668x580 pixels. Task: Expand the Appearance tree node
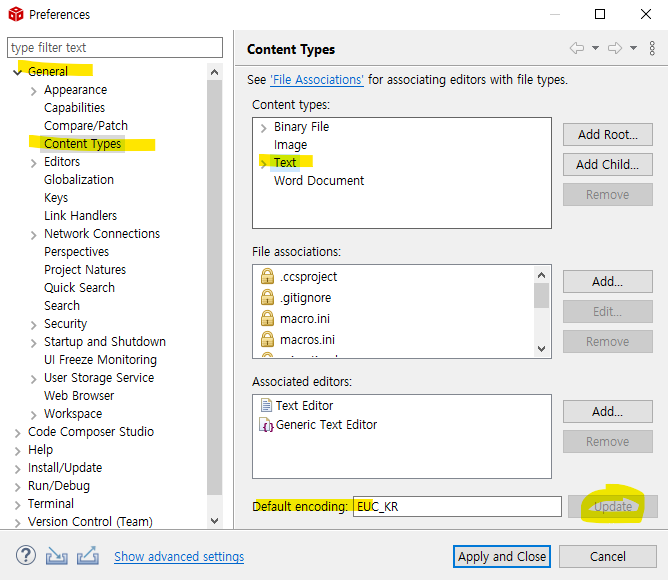pos(34,91)
